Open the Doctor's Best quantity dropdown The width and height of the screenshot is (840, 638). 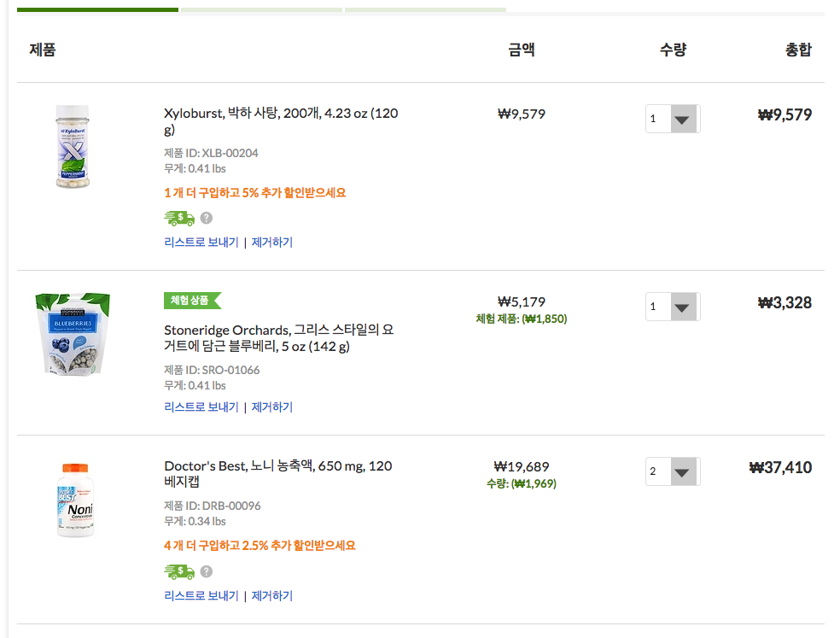pos(673,471)
